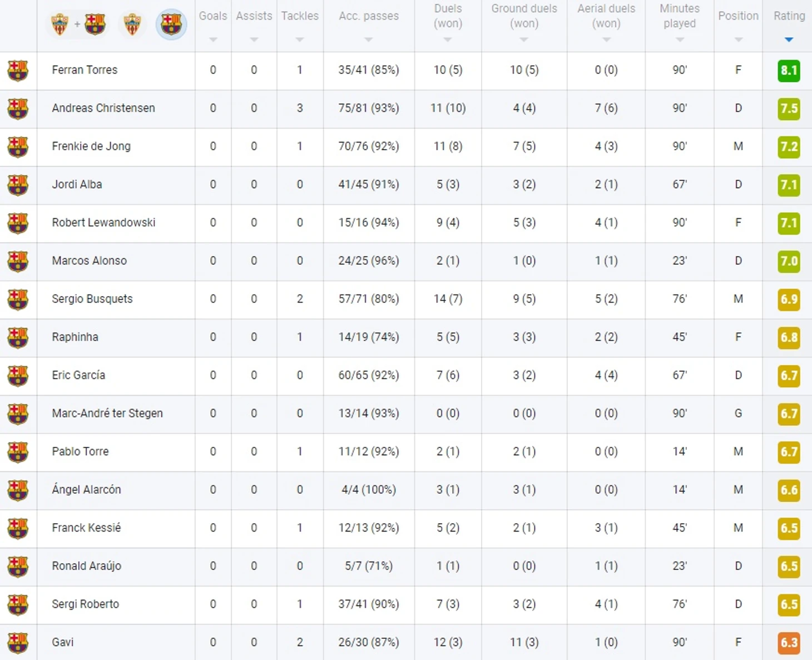This screenshot has width=812, height=660.
Task: Sort table by Goals column arrow
Action: coord(213,40)
